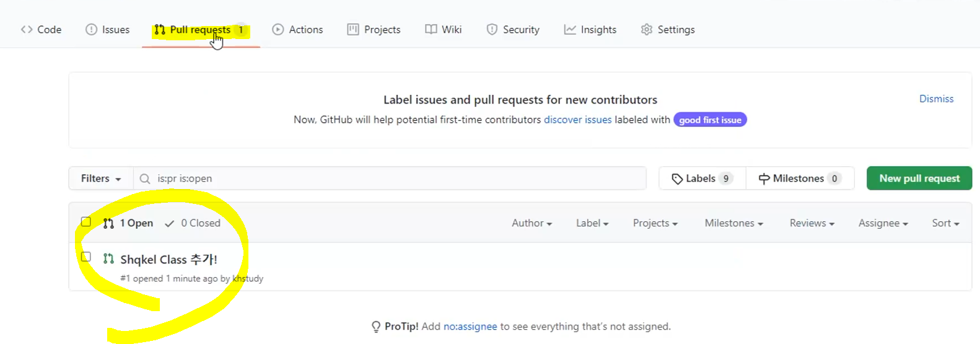Click the 'good first issue' label badge
This screenshot has height=344, width=980.
pyautogui.click(x=710, y=120)
